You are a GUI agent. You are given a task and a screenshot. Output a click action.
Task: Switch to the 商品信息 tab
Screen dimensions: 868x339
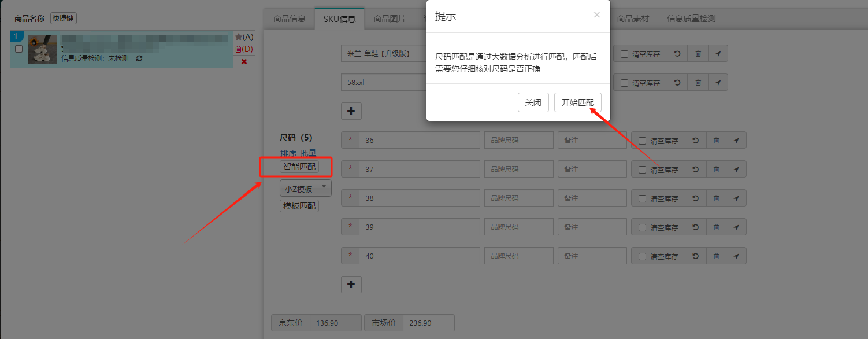(289, 19)
